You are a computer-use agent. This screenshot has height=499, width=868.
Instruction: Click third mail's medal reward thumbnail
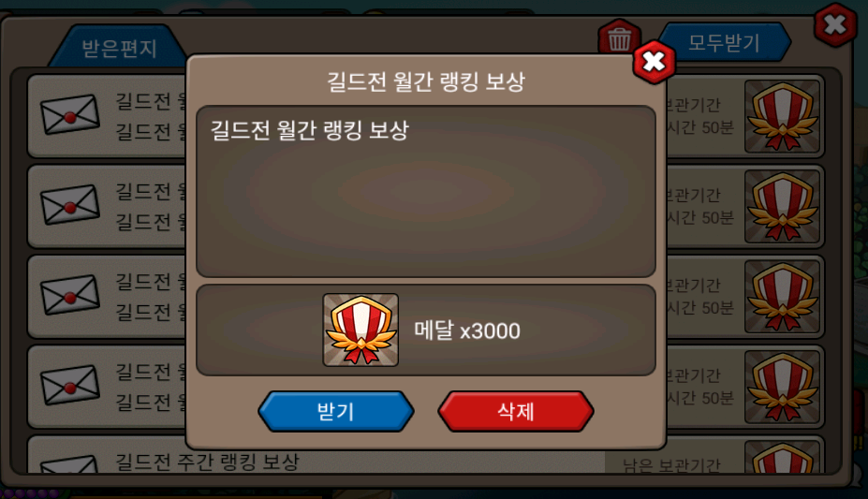(x=782, y=297)
